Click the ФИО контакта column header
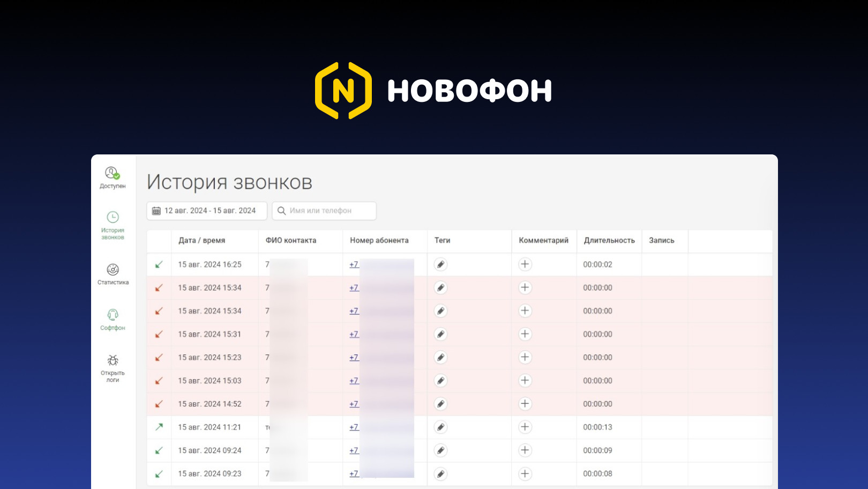This screenshot has width=868, height=489. point(291,240)
